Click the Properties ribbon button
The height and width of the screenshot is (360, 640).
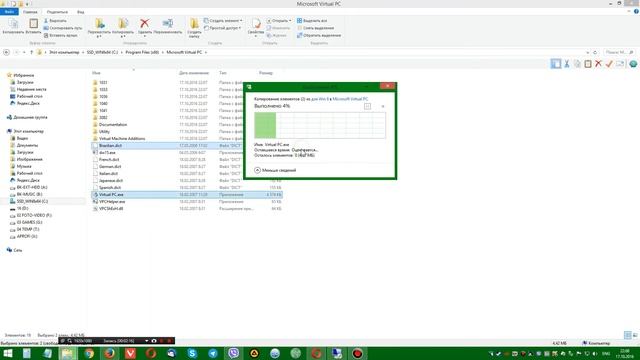256,28
